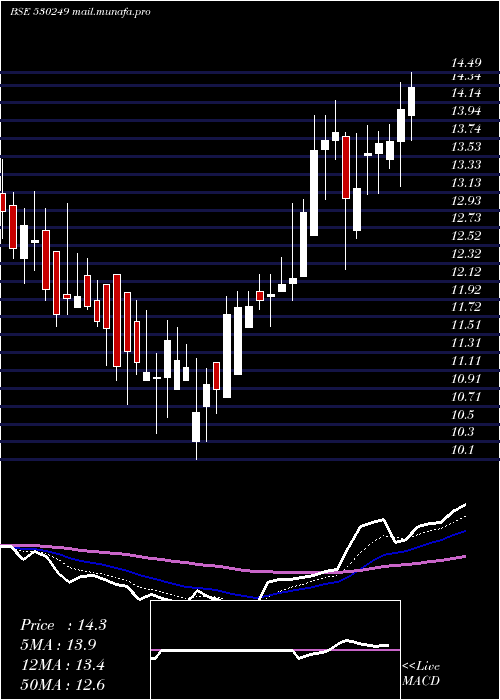Click the 5MA : 13.9 readout

59,645
